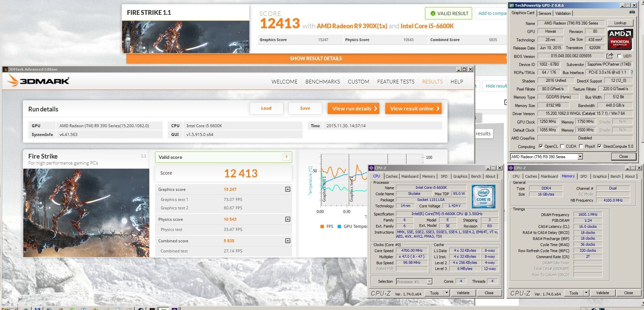
Task: Click View result online button
Action: coord(413,108)
